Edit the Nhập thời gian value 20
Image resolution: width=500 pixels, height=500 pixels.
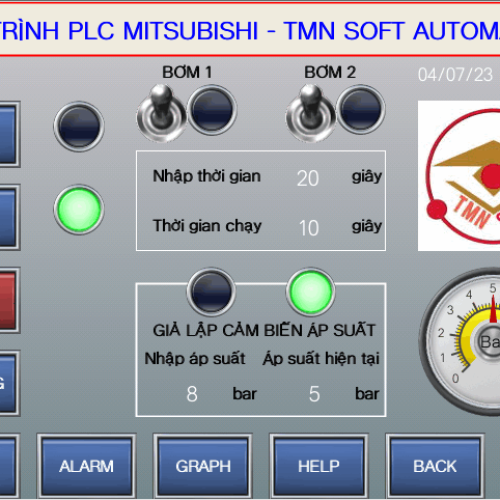(308, 178)
